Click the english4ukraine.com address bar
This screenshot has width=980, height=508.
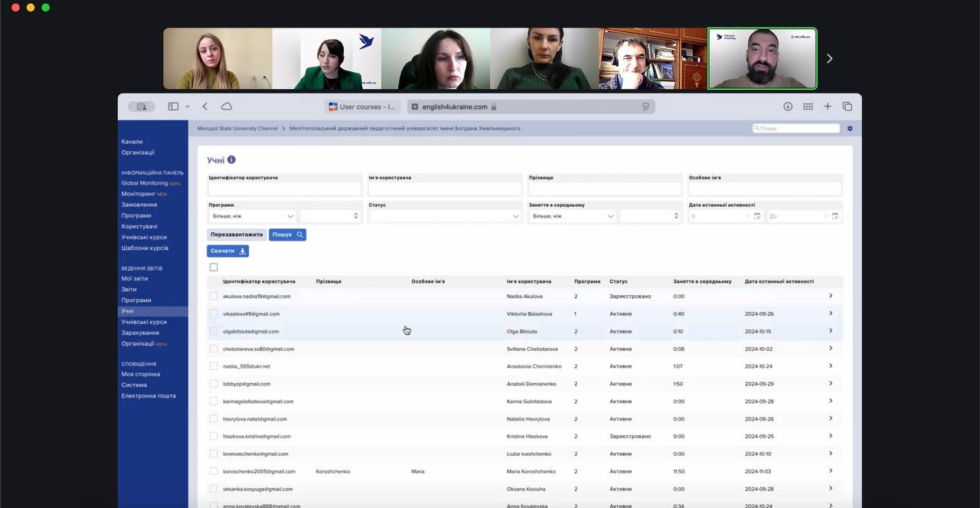point(530,107)
